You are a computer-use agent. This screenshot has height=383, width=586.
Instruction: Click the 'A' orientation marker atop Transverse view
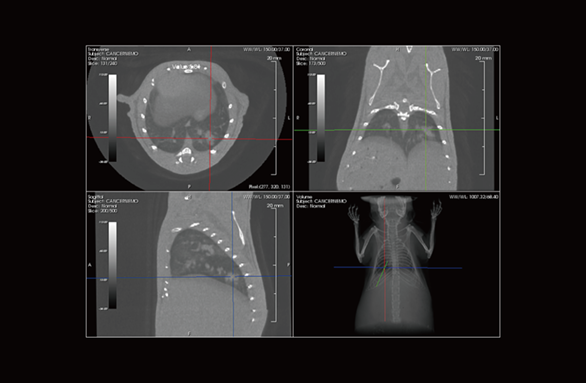point(189,49)
